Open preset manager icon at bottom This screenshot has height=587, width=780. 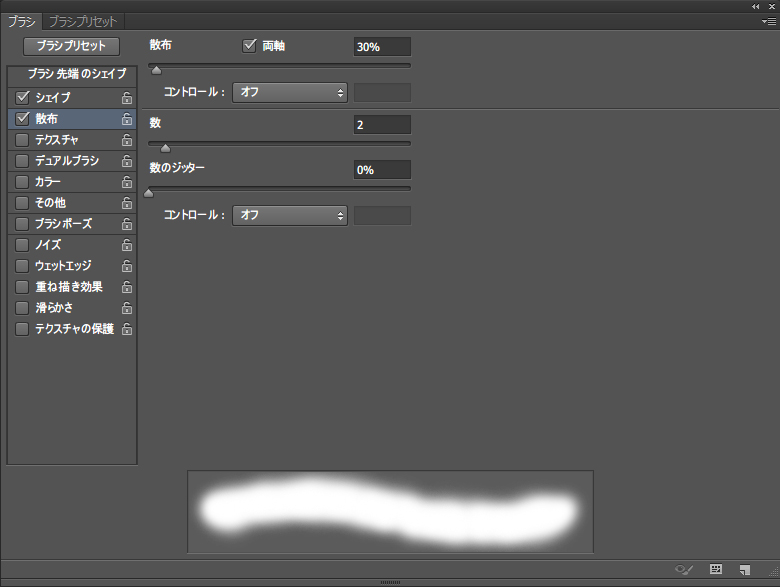(716, 569)
